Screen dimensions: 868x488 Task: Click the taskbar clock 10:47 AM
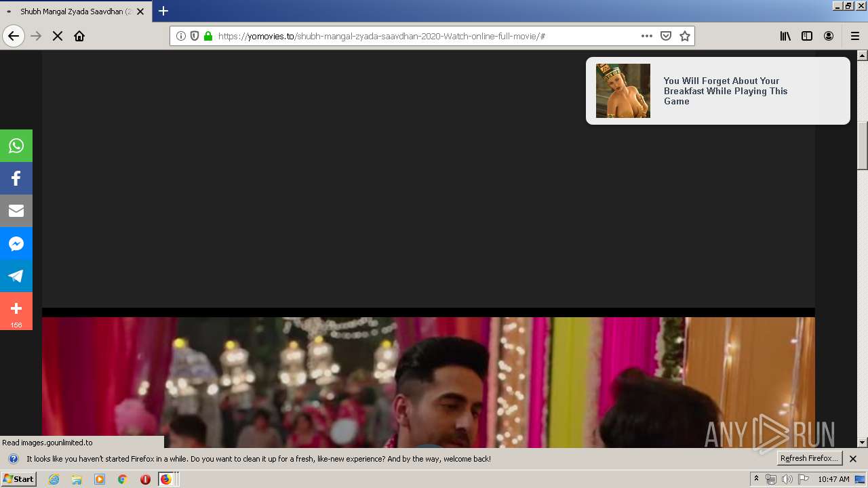pyautogui.click(x=833, y=479)
